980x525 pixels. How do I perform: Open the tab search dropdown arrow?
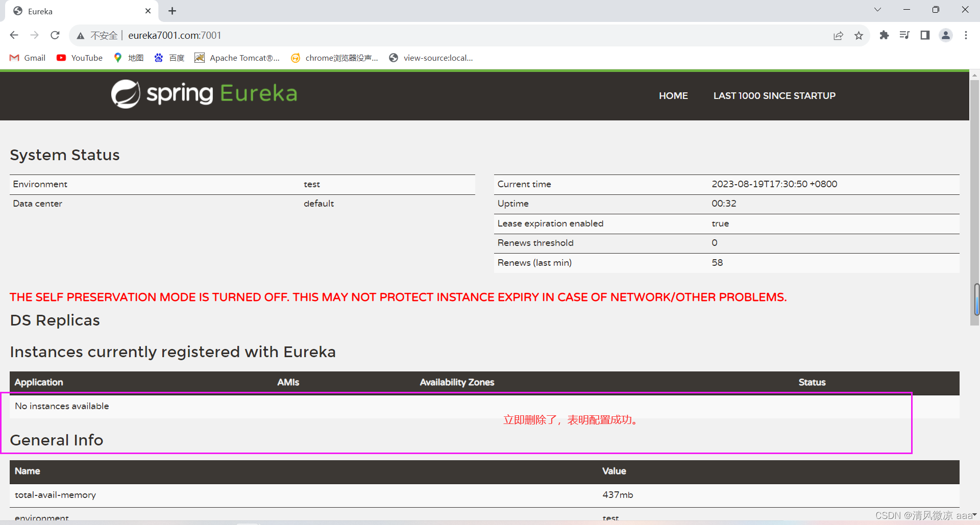tap(877, 10)
